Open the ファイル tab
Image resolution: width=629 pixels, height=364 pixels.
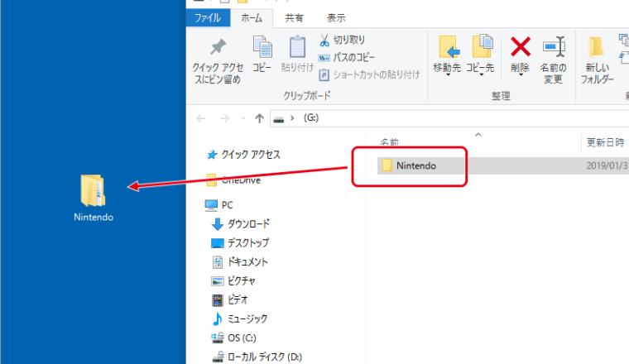[208, 18]
